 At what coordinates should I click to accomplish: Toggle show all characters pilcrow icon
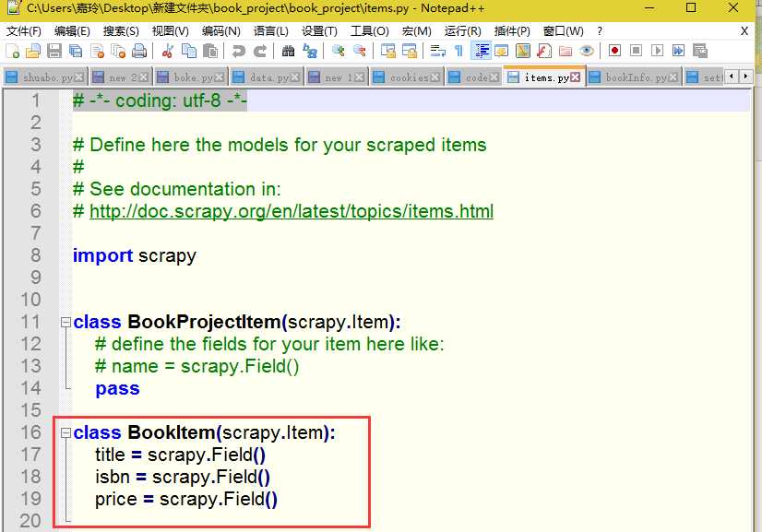tap(458, 51)
